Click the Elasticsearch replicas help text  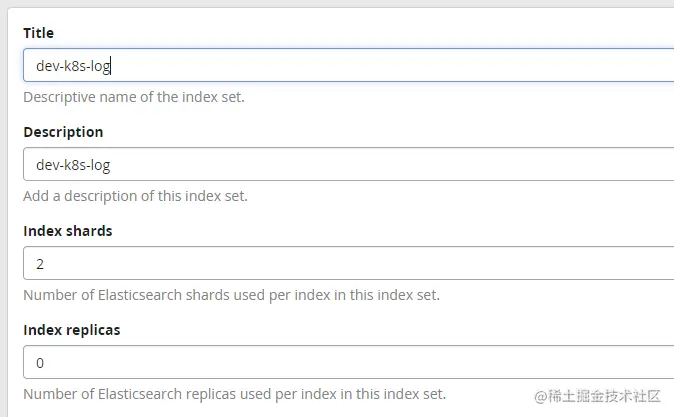(x=234, y=393)
